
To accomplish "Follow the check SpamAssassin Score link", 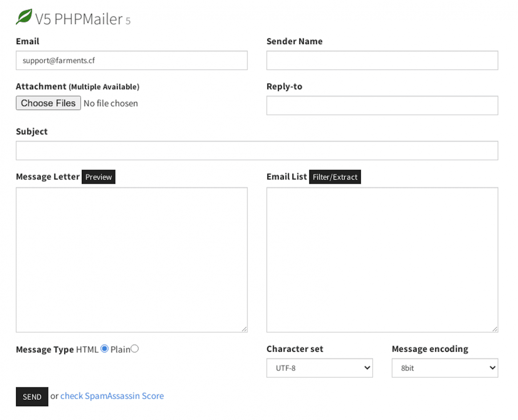I will click(112, 396).
